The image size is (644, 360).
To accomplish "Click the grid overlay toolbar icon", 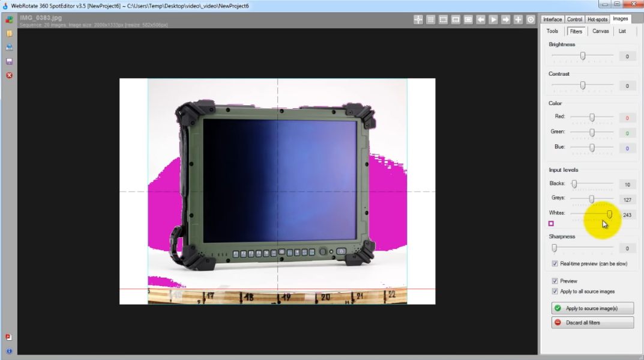I will tap(430, 20).
